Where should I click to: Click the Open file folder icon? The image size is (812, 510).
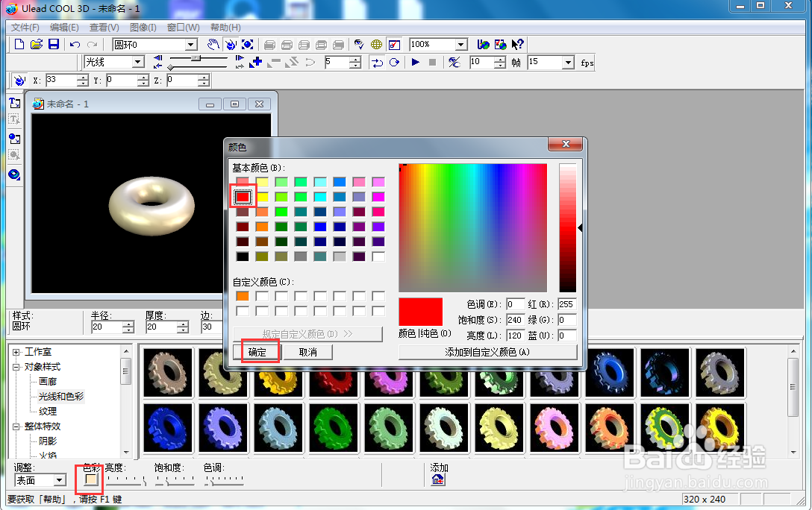[x=37, y=45]
